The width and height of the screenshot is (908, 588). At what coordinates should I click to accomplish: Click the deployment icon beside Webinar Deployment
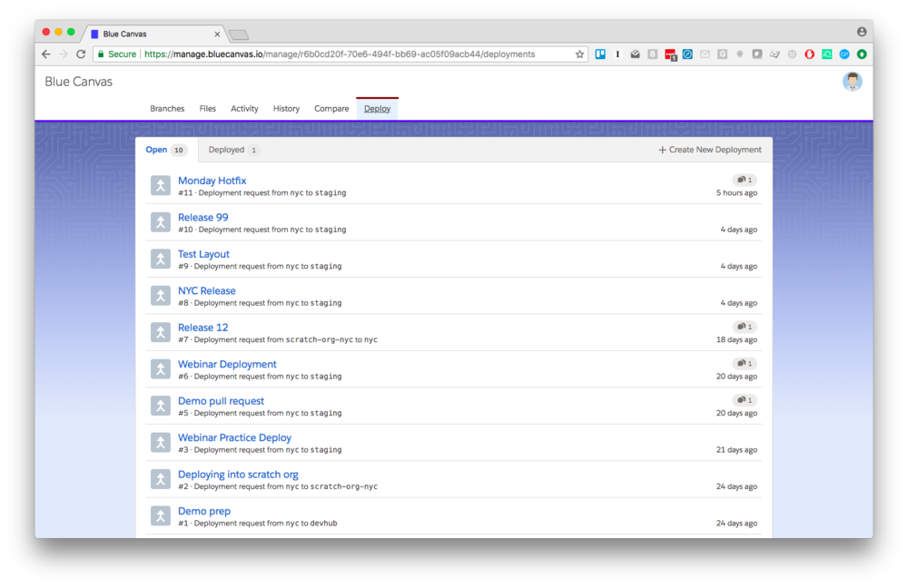coord(161,369)
